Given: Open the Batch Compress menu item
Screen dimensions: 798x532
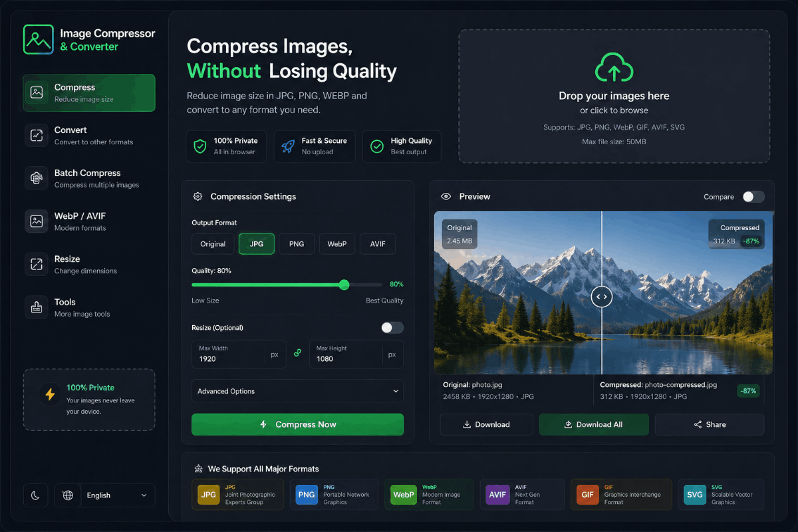Looking at the screenshot, I should pyautogui.click(x=89, y=178).
